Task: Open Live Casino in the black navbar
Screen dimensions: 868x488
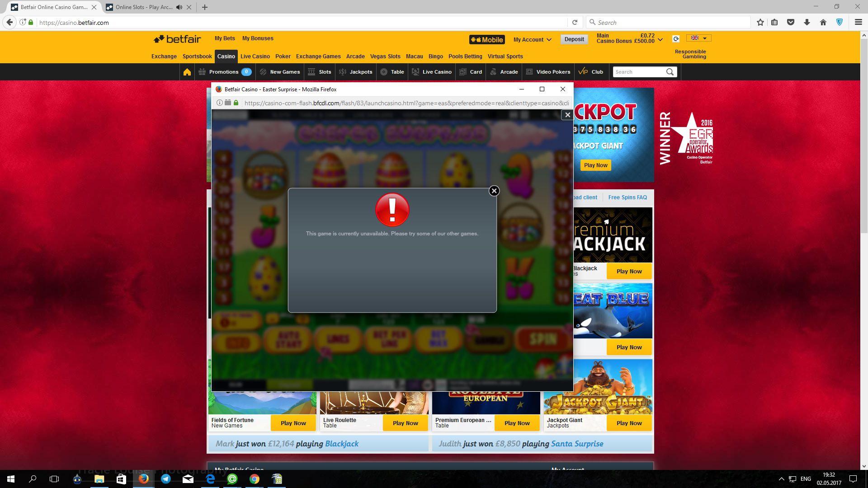Action: 432,72
